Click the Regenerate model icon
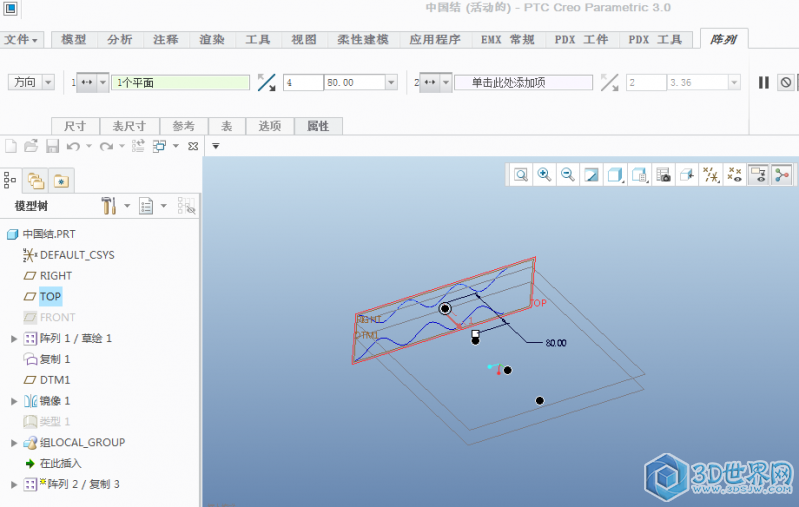This screenshot has width=799, height=507. (138, 146)
